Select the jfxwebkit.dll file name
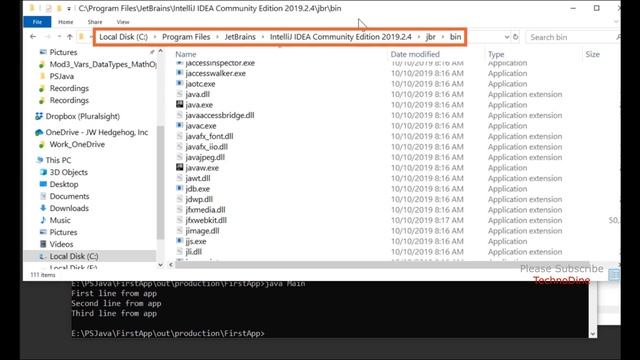 pos(206,220)
